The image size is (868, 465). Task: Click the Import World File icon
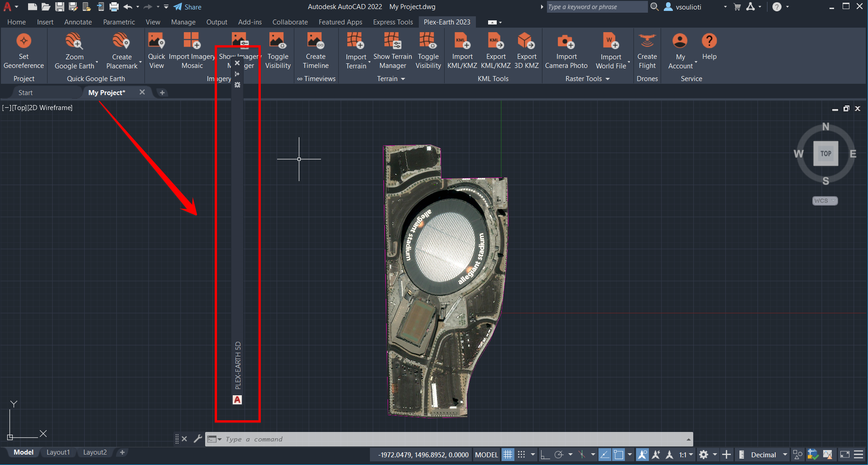[611, 41]
